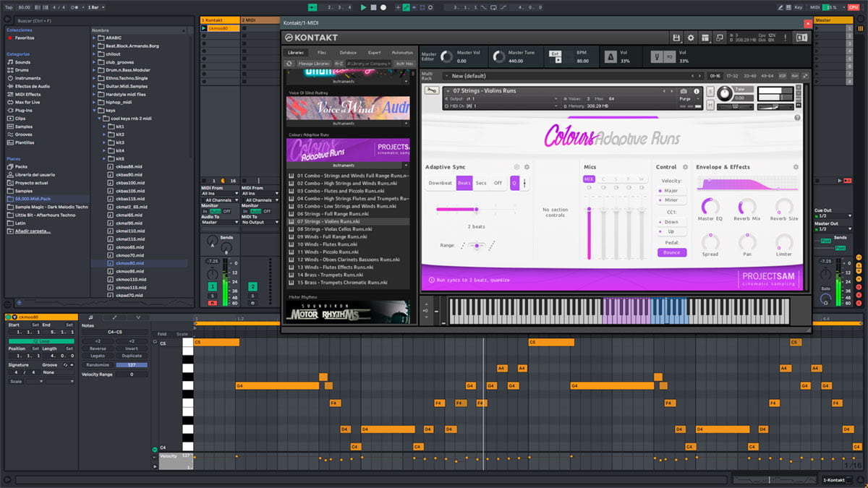Open Max for Live category
Viewport: 868px width, 488px height.
tap(25, 103)
